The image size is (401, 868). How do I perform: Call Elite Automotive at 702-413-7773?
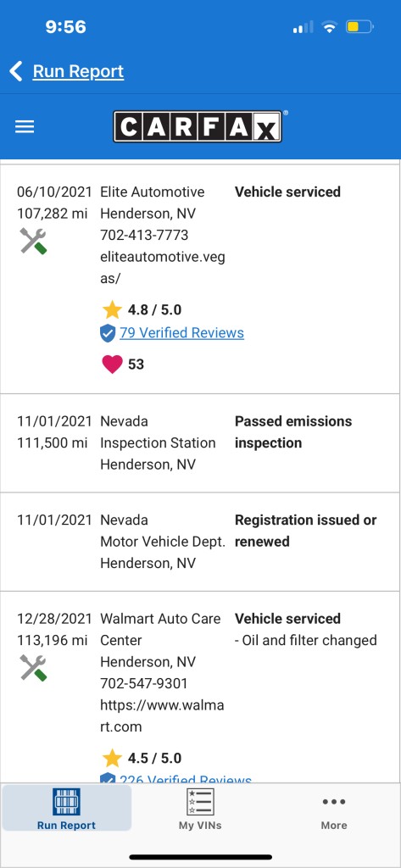[x=144, y=236]
